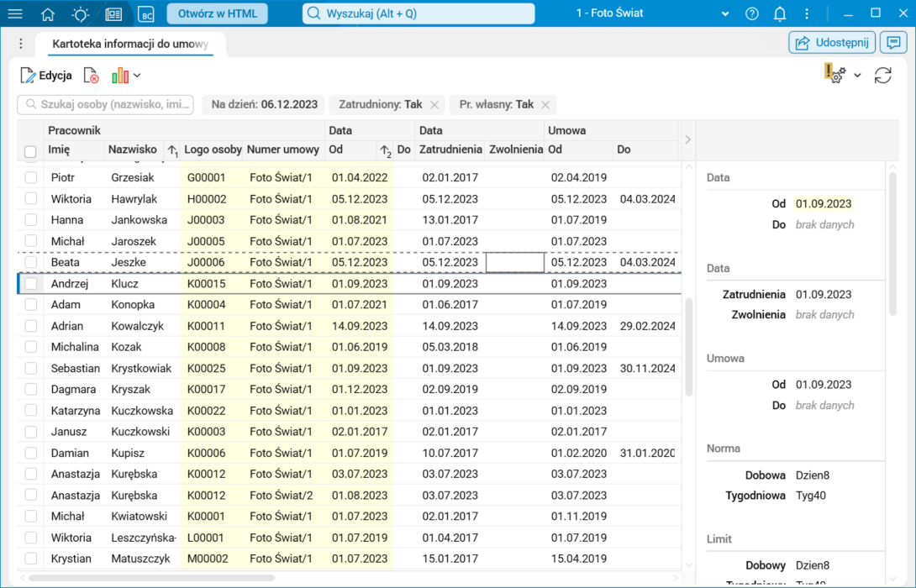Click the date 30.11.2024 in Sebastian Krystkowiak row
The height and width of the screenshot is (588, 916).
point(647,369)
